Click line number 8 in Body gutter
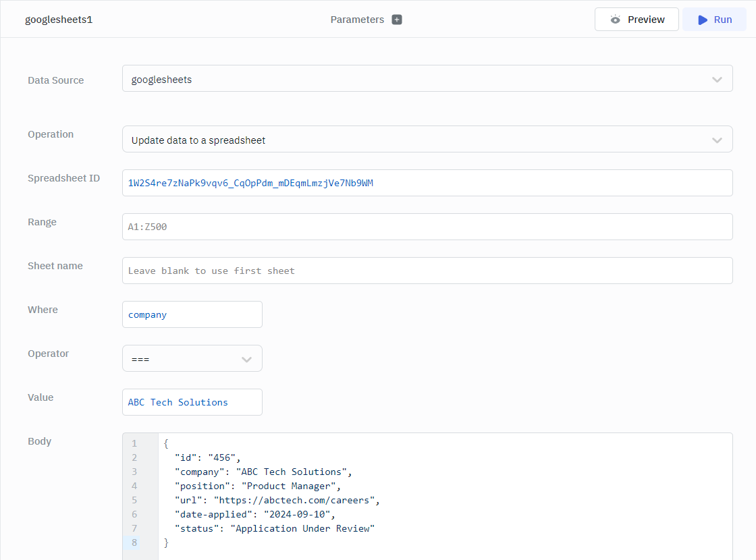The height and width of the screenshot is (560, 756). [x=134, y=542]
